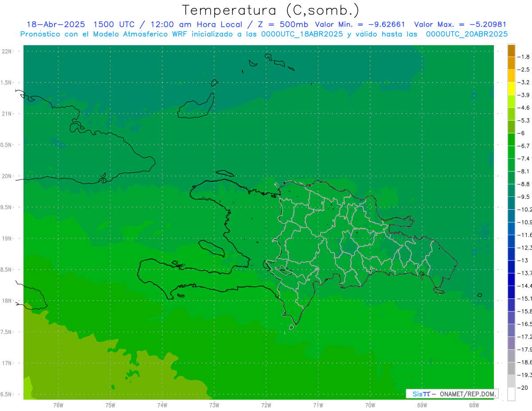This screenshot has width=532, height=411.
Task: Click the 'Valor Max. = -5.20981' readout
Action: click(460, 24)
